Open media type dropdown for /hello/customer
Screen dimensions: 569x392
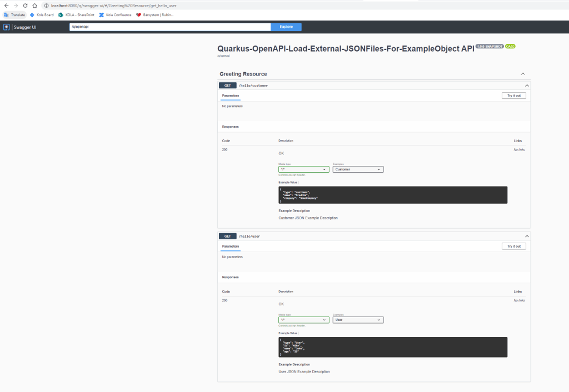coord(303,169)
